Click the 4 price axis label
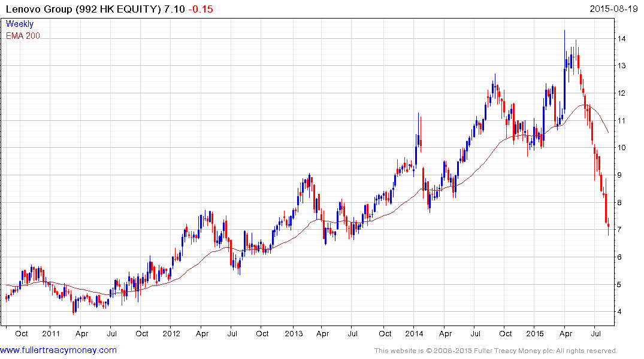Viewport: 644px width, 359px height. 619,312
